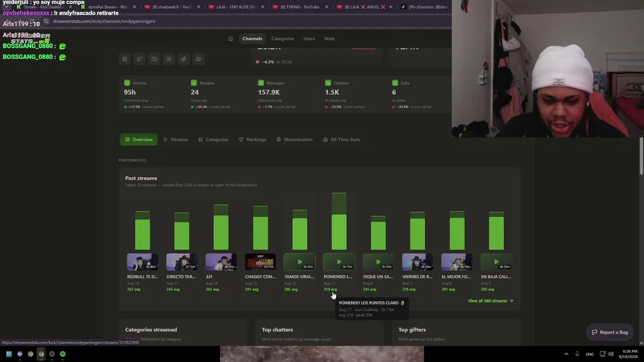Click the taskbar volume icon
The height and width of the screenshot is (362, 644).
click(611, 354)
